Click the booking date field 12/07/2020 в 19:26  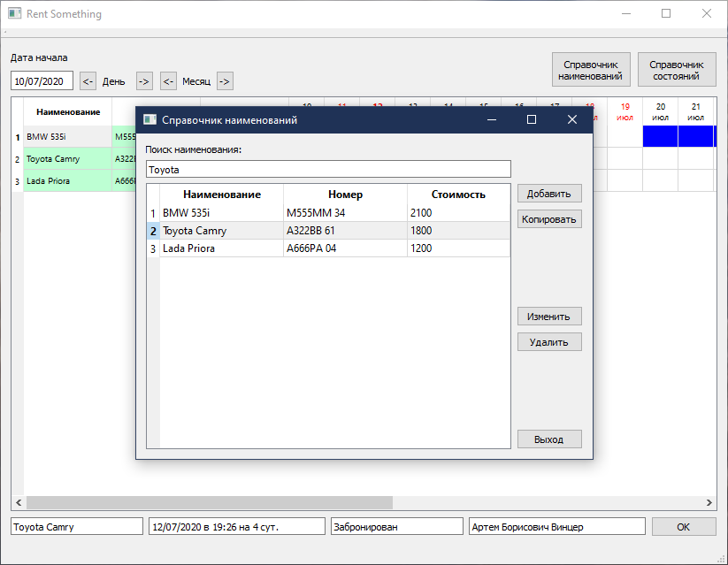click(x=237, y=527)
